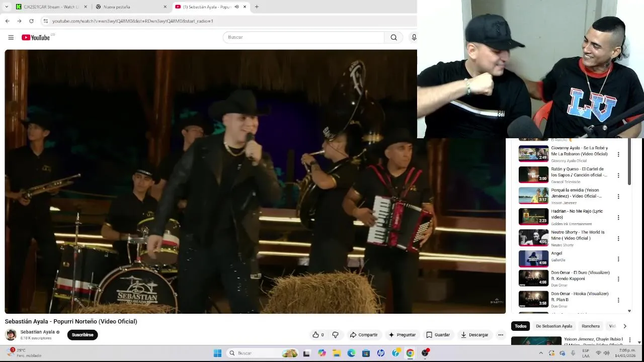Go forward using browser forward arrow
The image size is (644, 362).
(x=19, y=21)
